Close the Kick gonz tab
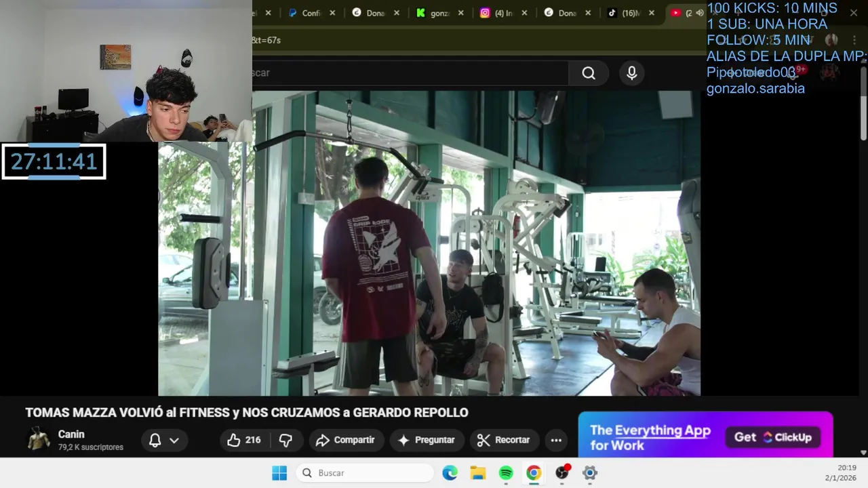Screen dimensions: 868x488 [461, 13]
